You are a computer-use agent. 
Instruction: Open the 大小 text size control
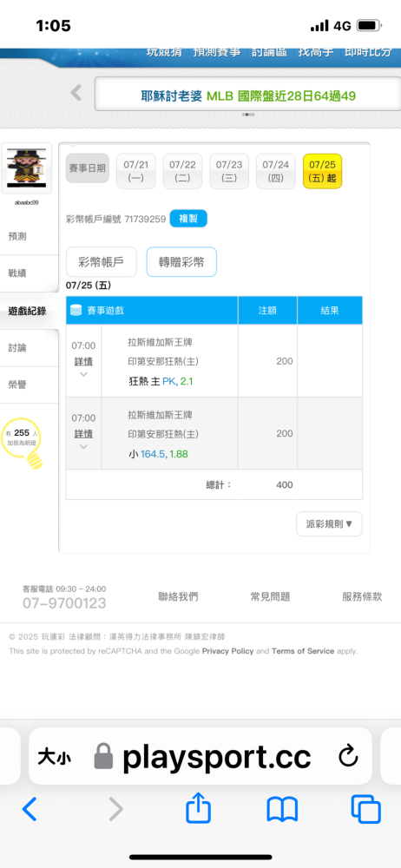tap(55, 757)
